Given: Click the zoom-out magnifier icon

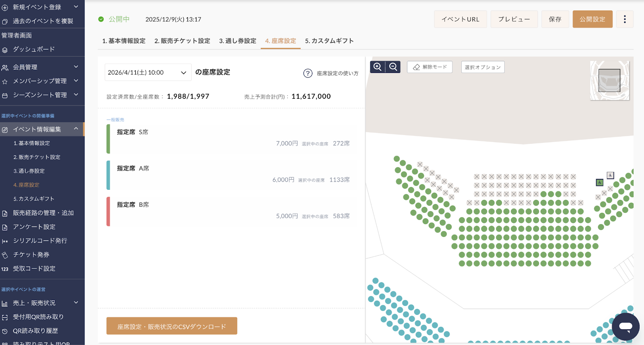Looking at the screenshot, I should pyautogui.click(x=393, y=67).
